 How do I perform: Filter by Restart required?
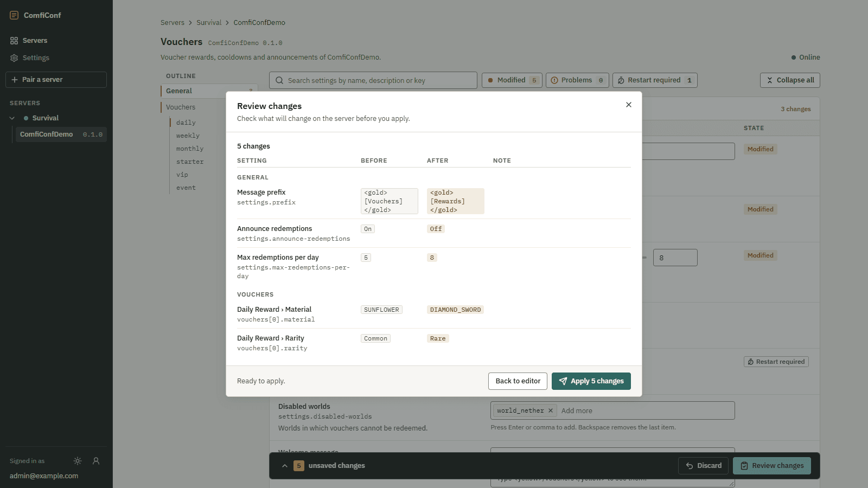[x=655, y=80]
